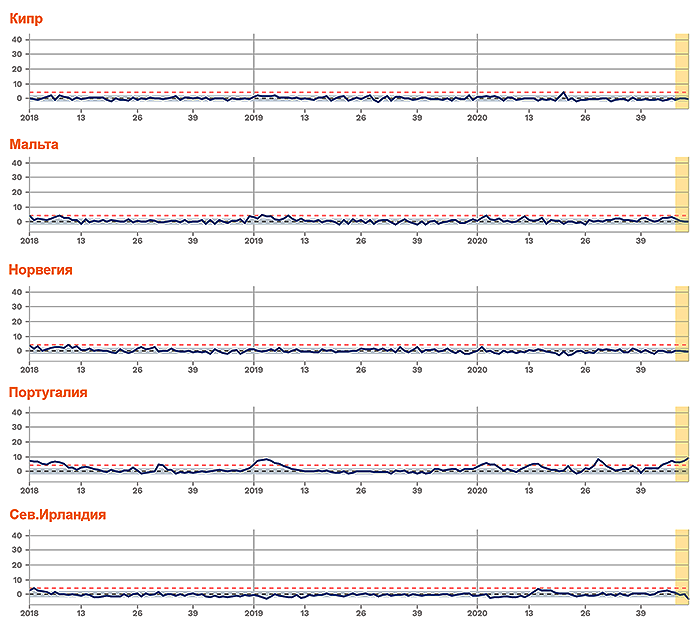
Task: Select the 2020 label under Сев.Ирландия chart
Action: (477, 614)
